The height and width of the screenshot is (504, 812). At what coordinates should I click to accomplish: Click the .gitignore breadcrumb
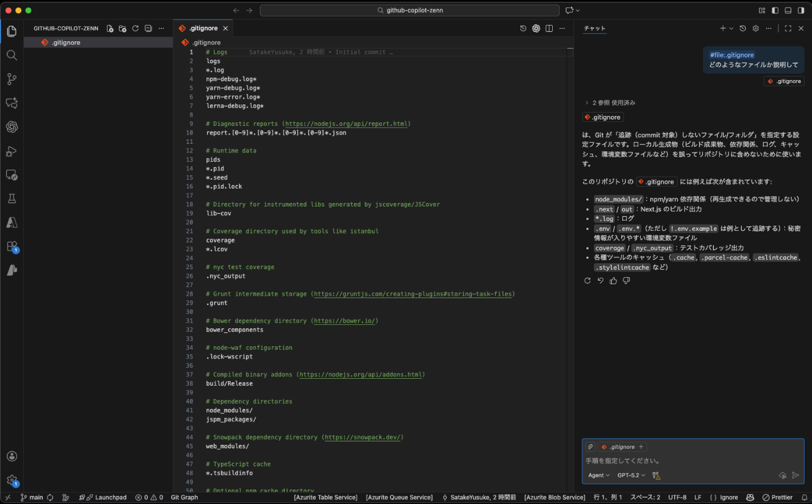(x=201, y=42)
